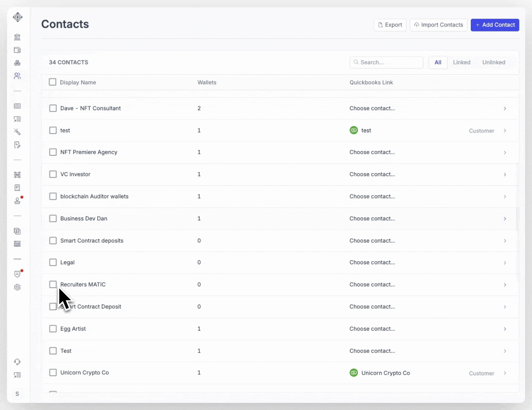Viewport: 532px width, 410px height.
Task: Open the wallet icon in sidebar
Action: tap(17, 50)
